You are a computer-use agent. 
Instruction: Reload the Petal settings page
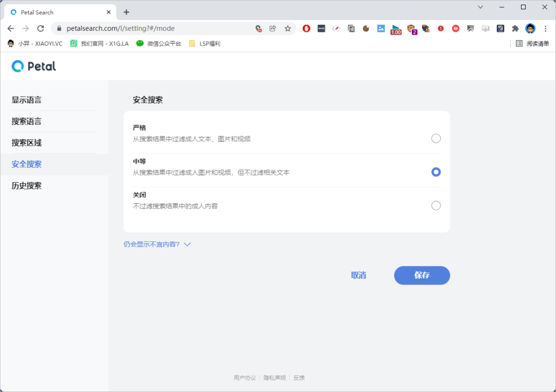[x=41, y=28]
